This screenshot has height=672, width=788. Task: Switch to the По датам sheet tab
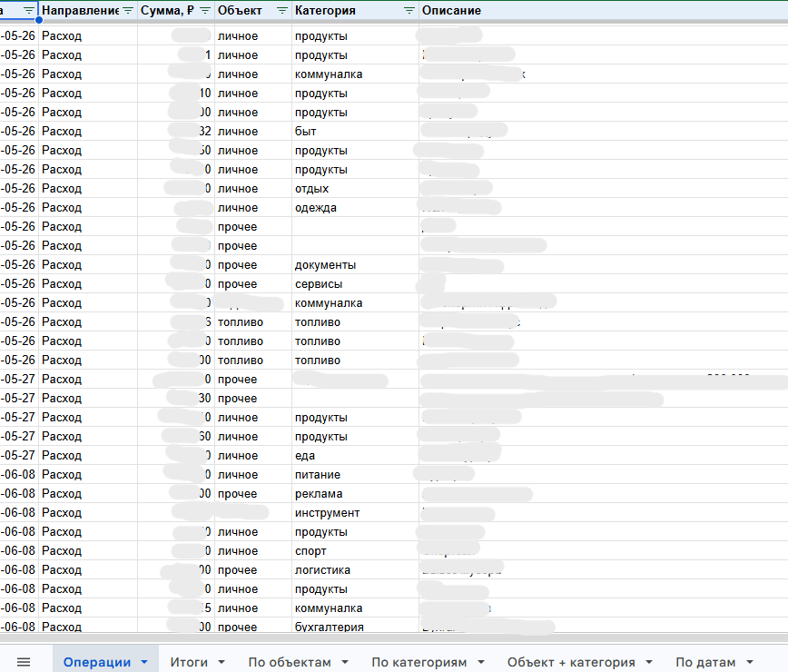point(705,662)
